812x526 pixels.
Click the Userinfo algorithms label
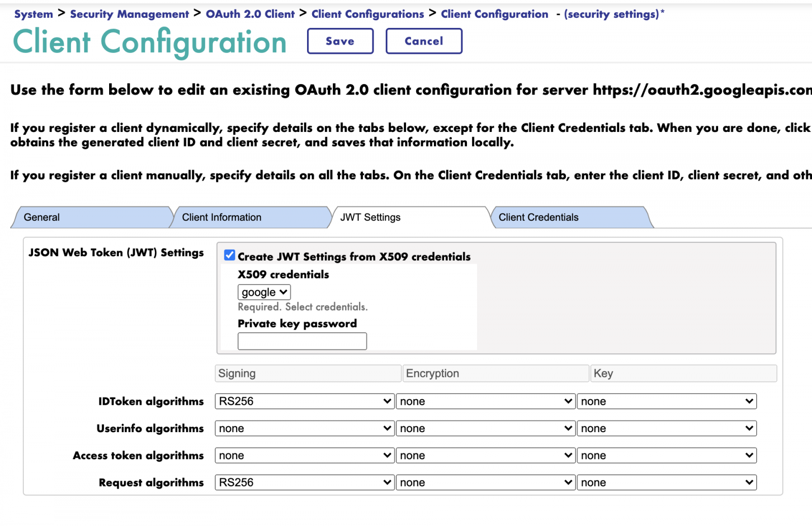[150, 428]
